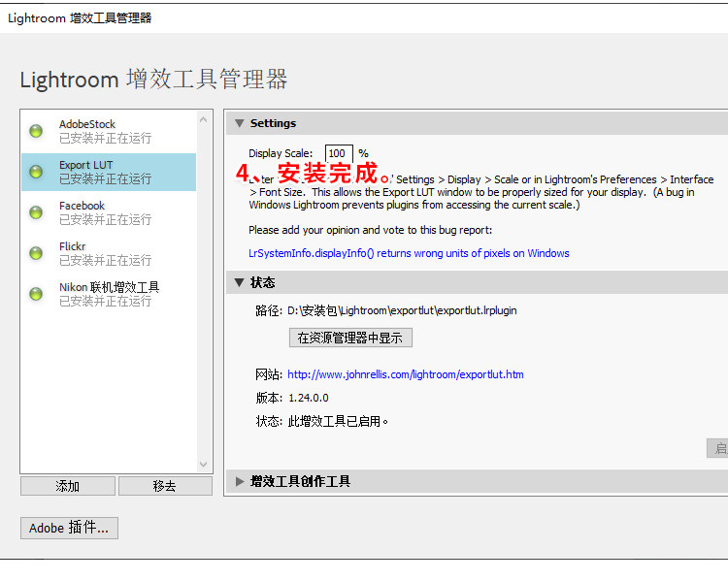Collapse the Settings section triangle
The image size is (728, 581).
click(239, 123)
